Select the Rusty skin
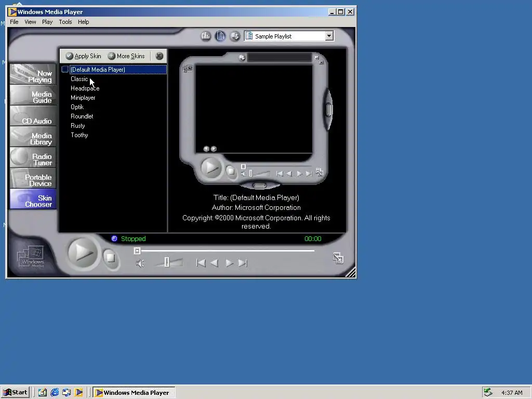532x399 pixels. (x=78, y=126)
